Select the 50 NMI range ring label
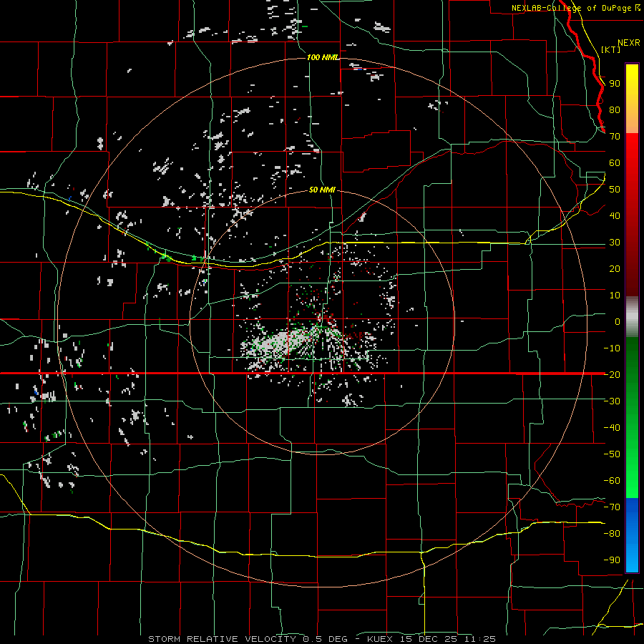Viewport: 644px width, 644px height. (321, 190)
